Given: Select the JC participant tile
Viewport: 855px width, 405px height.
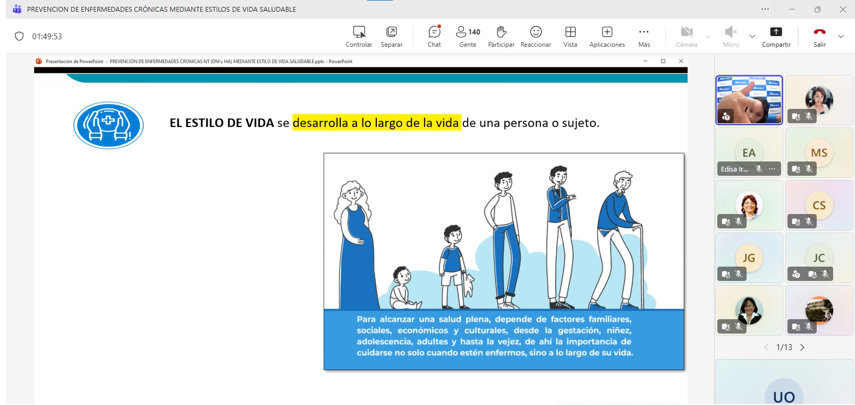Looking at the screenshot, I should pos(819,258).
